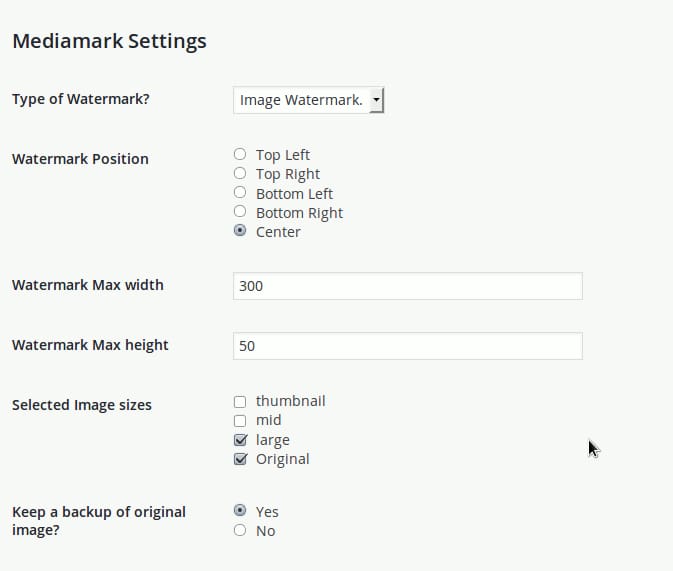Select the Center position radio button
This screenshot has height=571, width=673.
240,231
